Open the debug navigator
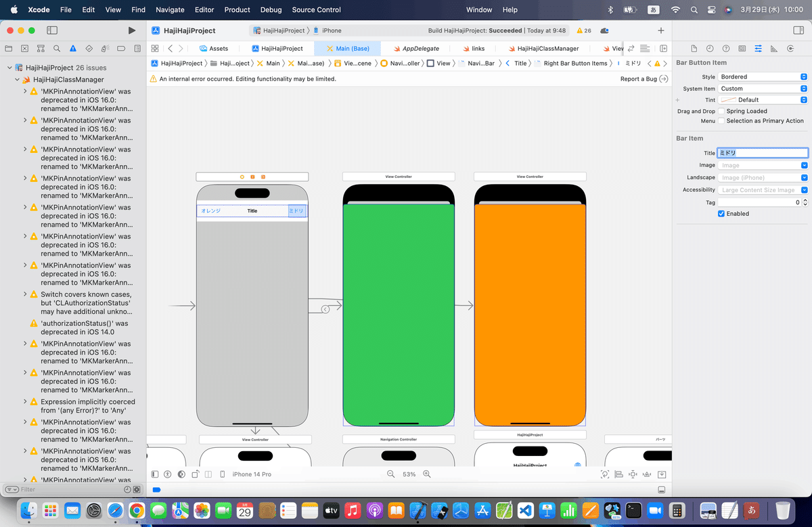Viewport: 812px width, 527px height. (106, 49)
